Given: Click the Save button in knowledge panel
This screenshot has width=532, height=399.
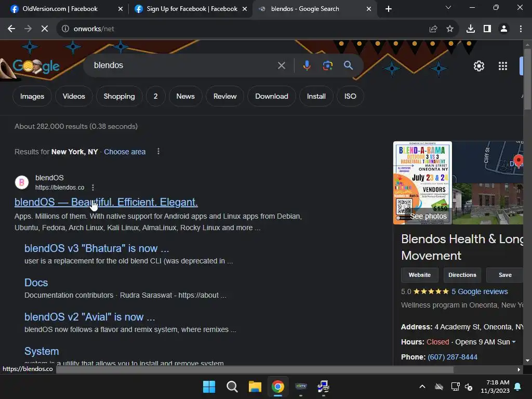Looking at the screenshot, I should pos(504,275).
